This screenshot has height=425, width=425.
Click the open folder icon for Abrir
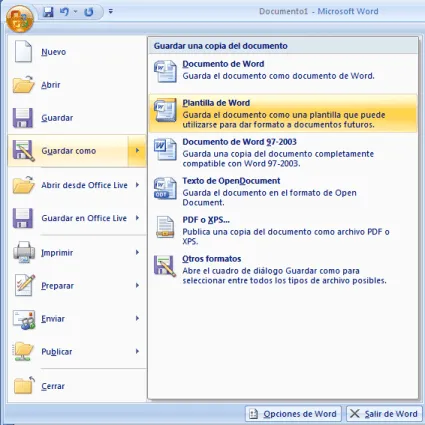(23, 84)
